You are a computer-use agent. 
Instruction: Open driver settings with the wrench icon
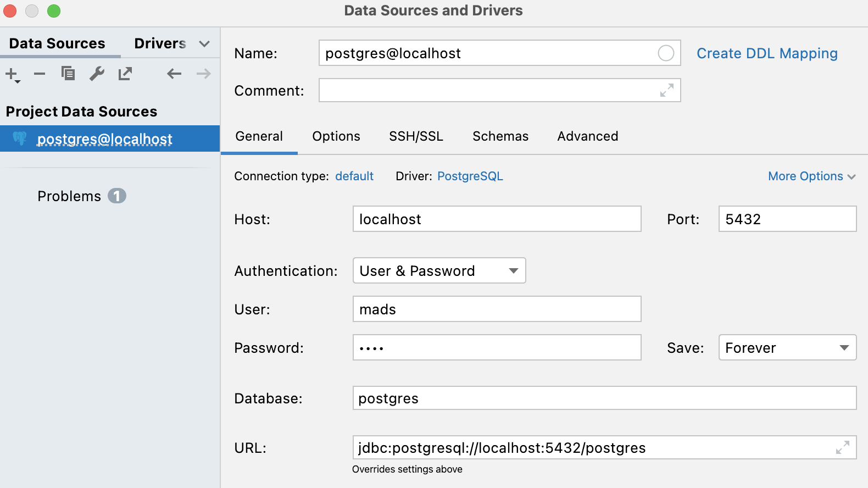pos(97,74)
